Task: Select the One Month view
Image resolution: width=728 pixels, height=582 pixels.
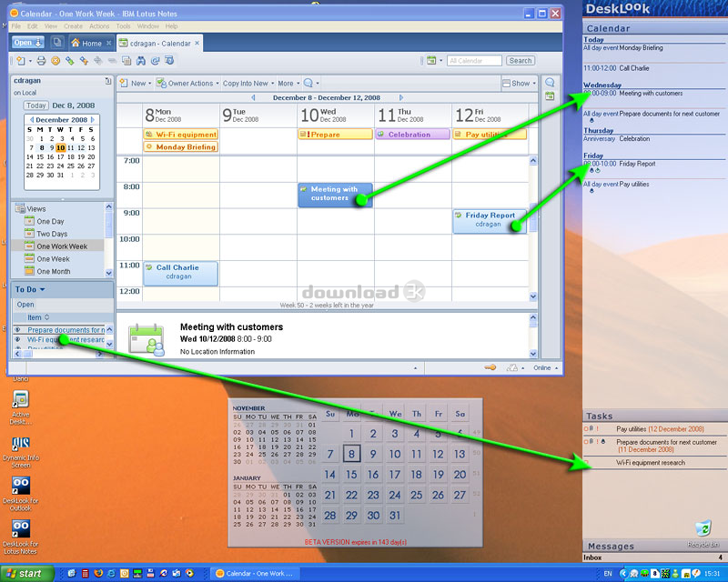Action: tap(53, 271)
